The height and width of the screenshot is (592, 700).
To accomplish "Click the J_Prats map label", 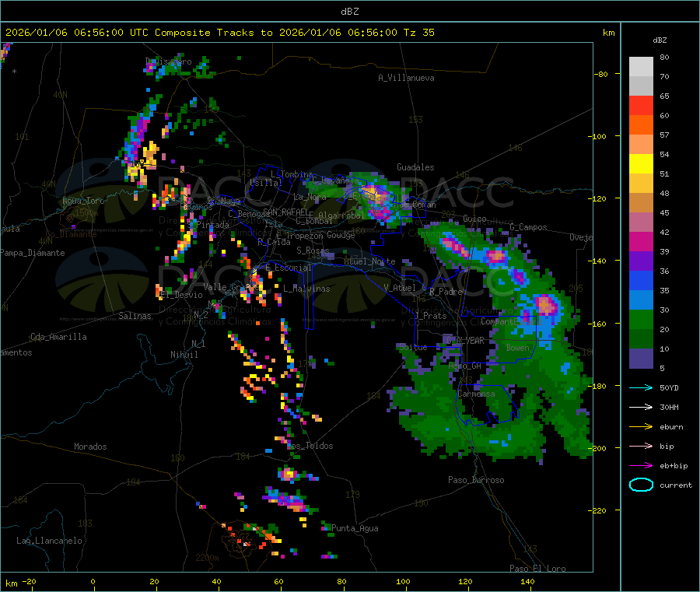I will coord(430,315).
